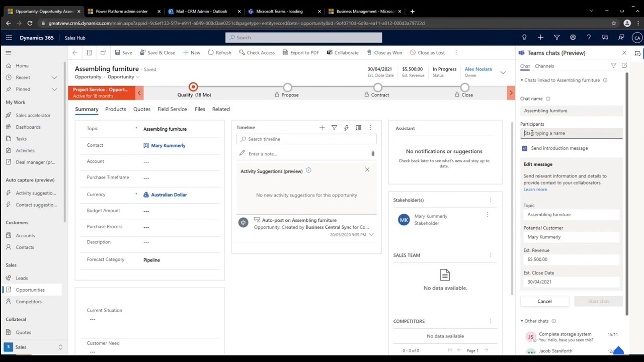The image size is (644, 362).
Task: Open the record in a new window
Action: [103, 53]
